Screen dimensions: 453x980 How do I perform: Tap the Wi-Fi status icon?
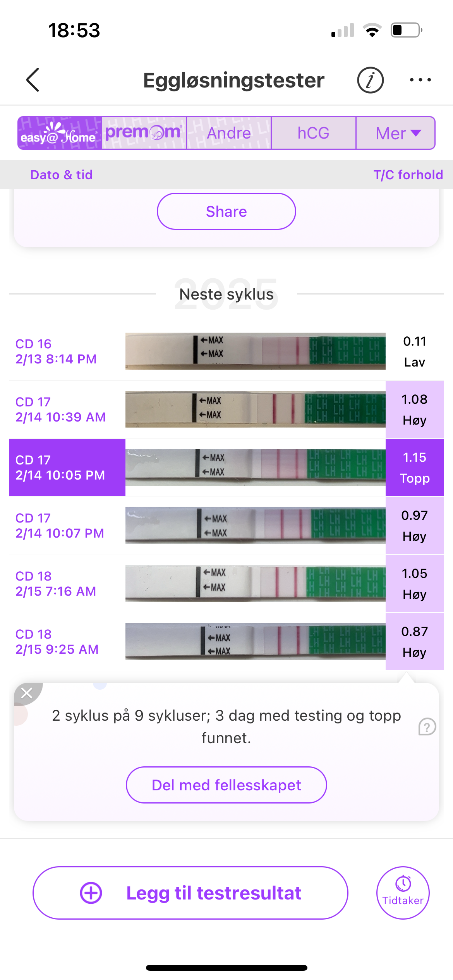pyautogui.click(x=372, y=30)
